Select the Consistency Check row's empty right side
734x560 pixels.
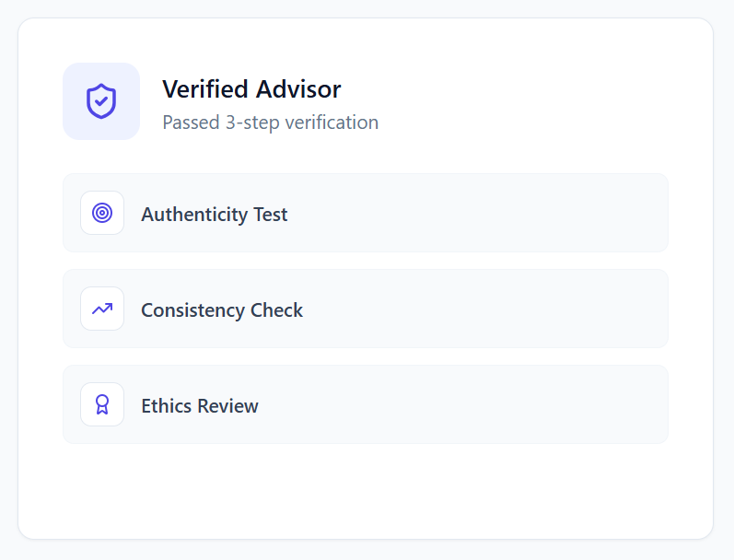516,309
